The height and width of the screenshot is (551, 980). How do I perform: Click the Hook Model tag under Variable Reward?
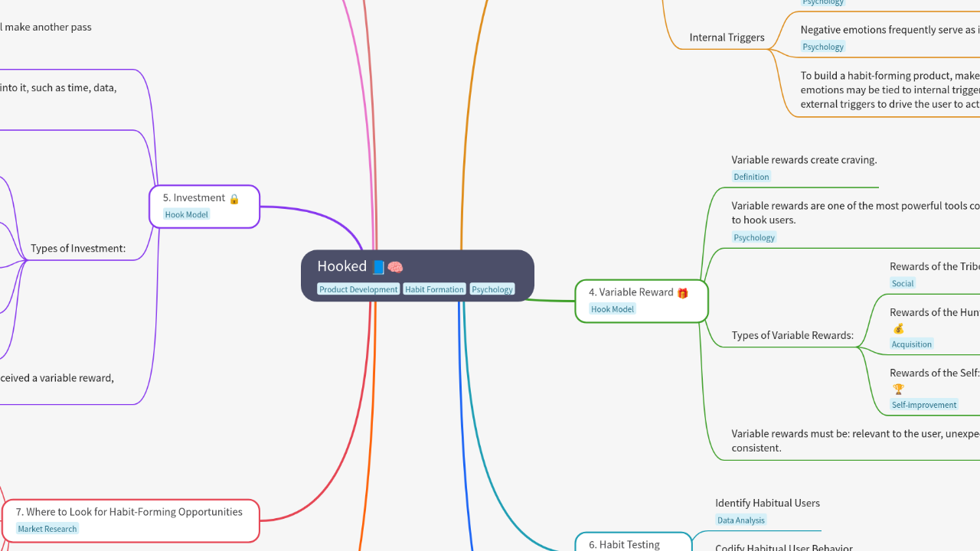[x=612, y=309]
